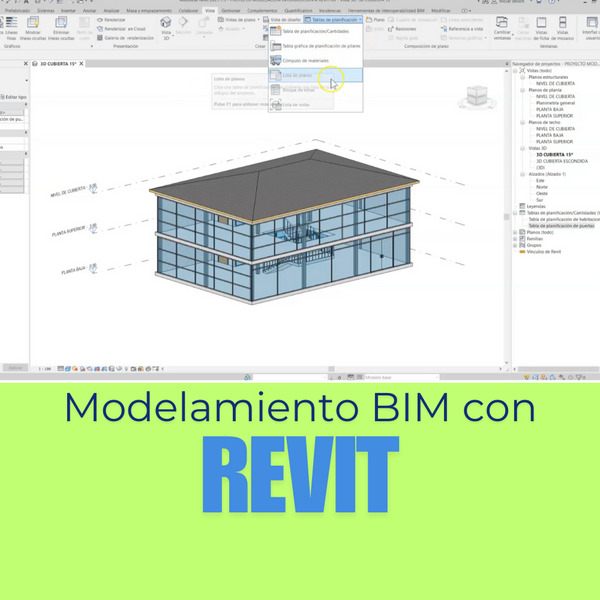
Task: Click Eliminar líneas ocultas tool
Action: [61, 29]
